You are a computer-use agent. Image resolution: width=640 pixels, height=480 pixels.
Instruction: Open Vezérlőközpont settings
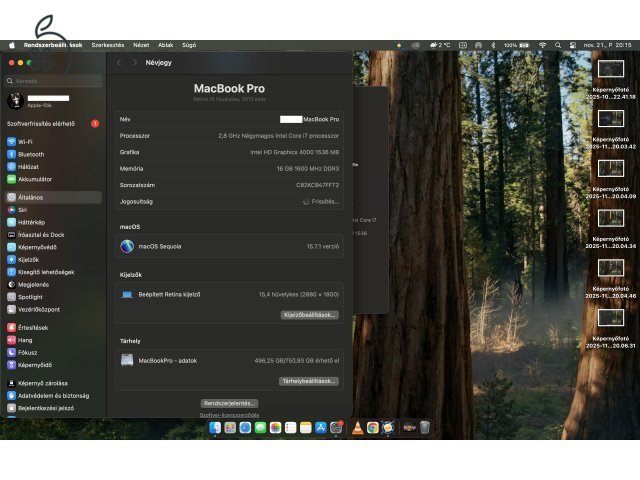[x=33, y=309]
